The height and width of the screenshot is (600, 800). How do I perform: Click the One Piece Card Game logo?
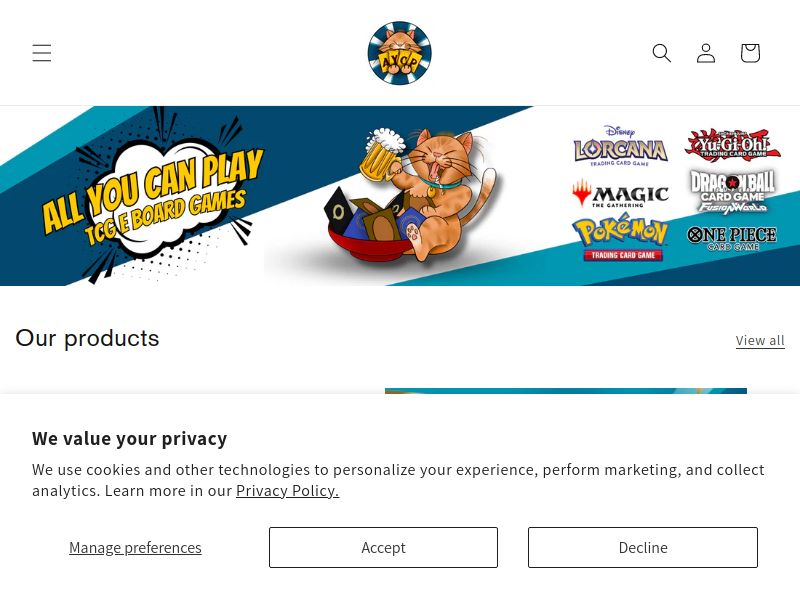(732, 239)
